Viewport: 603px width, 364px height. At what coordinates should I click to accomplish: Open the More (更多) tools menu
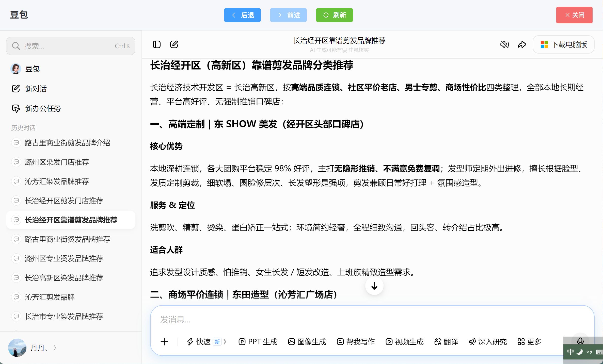529,342
